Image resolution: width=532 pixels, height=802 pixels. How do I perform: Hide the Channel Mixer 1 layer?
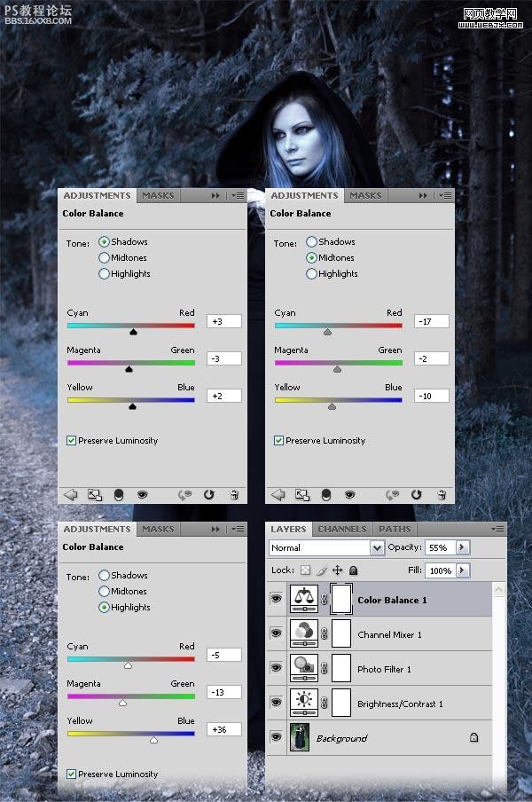[276, 633]
